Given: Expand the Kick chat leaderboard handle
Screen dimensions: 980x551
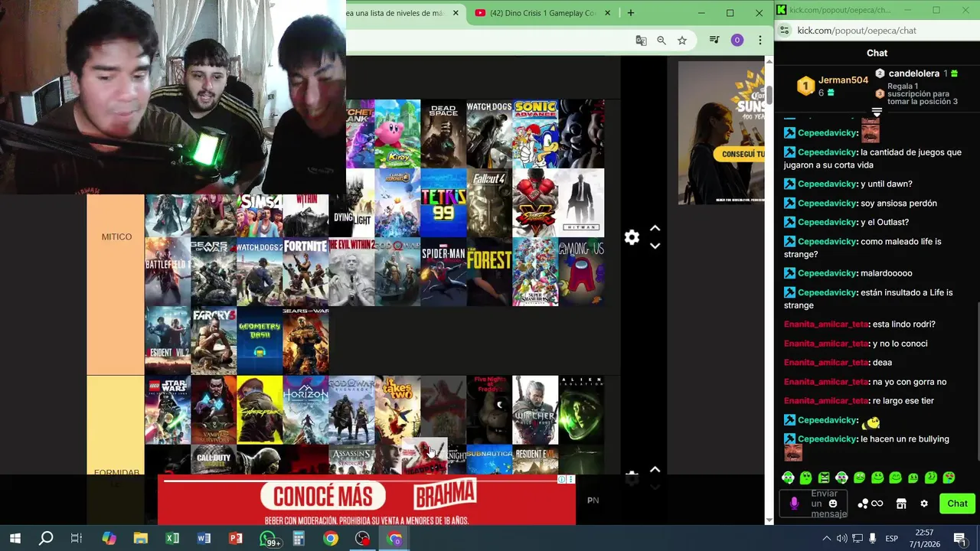Looking at the screenshot, I should [877, 112].
